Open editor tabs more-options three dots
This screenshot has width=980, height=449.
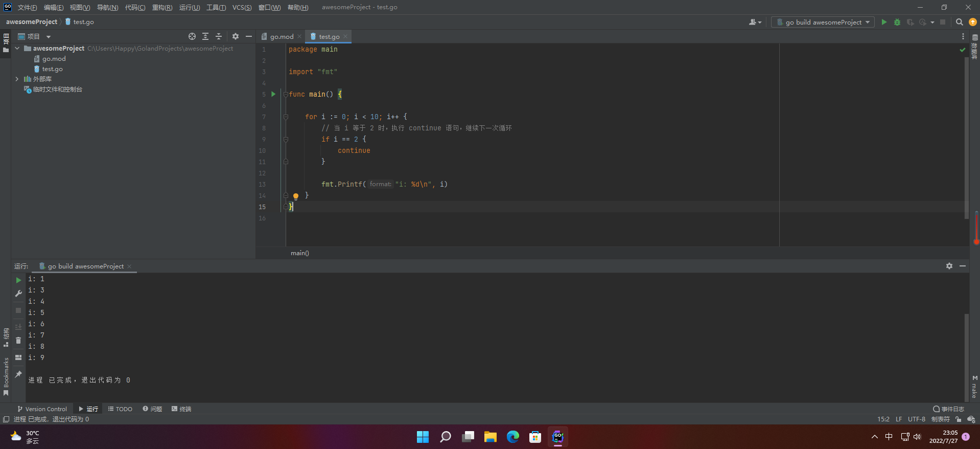point(963,36)
